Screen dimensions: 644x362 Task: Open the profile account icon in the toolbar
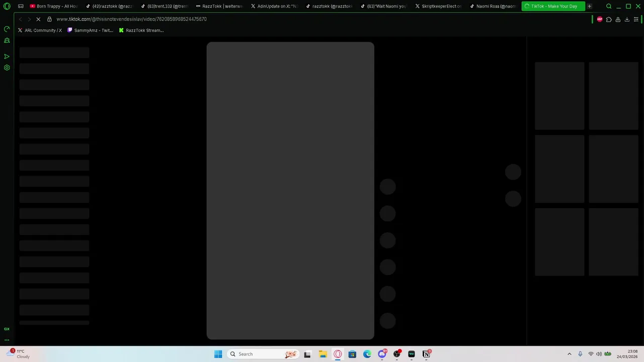[x=618, y=19]
